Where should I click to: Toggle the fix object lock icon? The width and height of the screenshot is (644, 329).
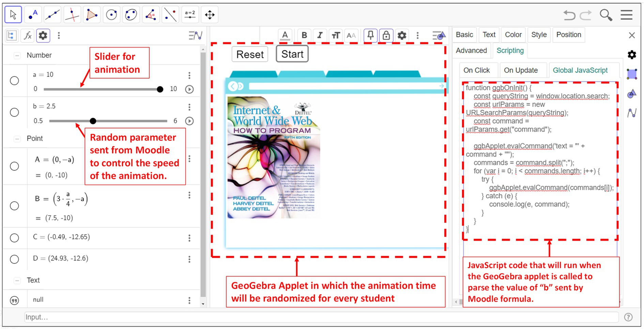386,35
